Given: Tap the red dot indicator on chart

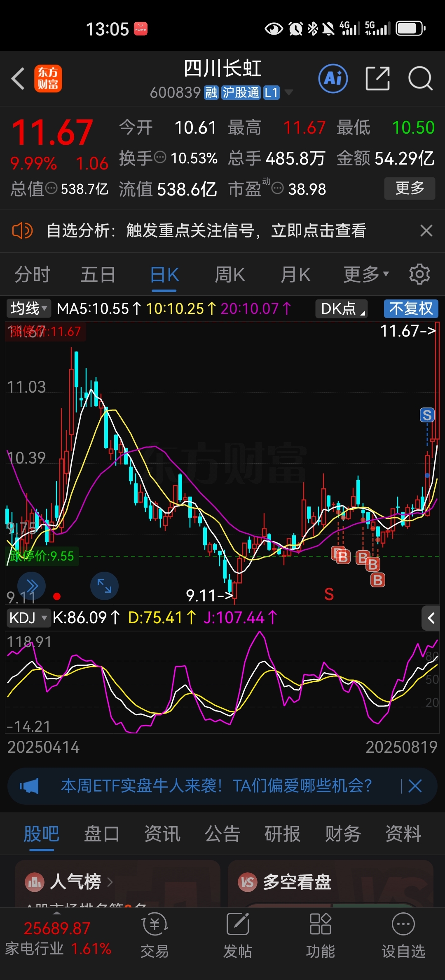Looking at the screenshot, I should pos(57,596).
